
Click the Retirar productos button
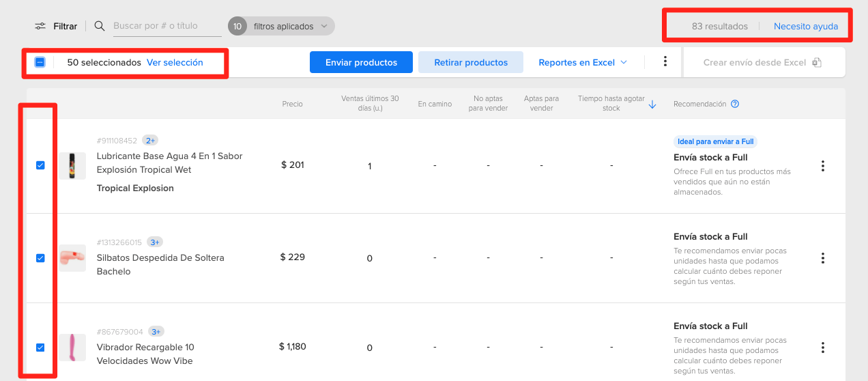(471, 62)
